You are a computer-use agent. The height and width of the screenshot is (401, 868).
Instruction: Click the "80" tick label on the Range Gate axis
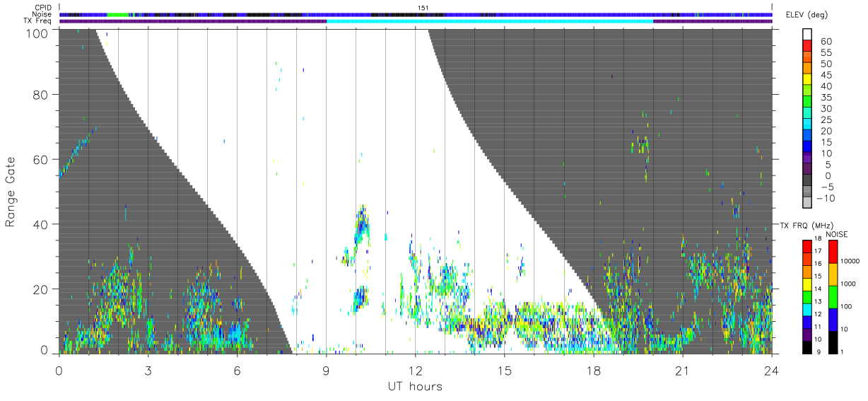point(42,95)
